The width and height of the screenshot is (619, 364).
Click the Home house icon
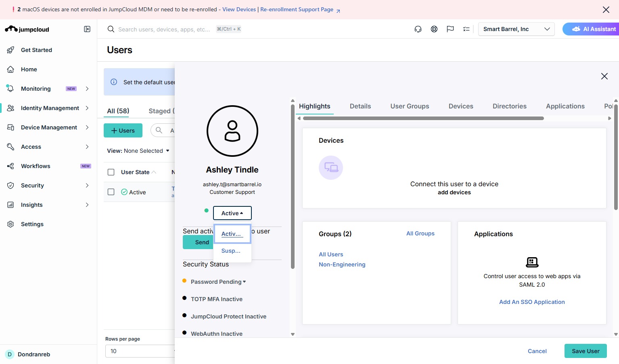(11, 69)
